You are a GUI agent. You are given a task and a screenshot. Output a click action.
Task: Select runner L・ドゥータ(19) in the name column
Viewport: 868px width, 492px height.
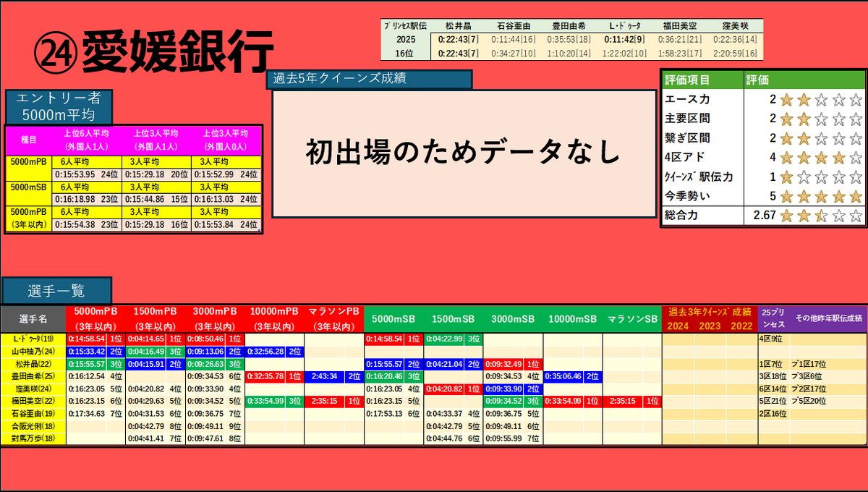pyautogui.click(x=33, y=339)
